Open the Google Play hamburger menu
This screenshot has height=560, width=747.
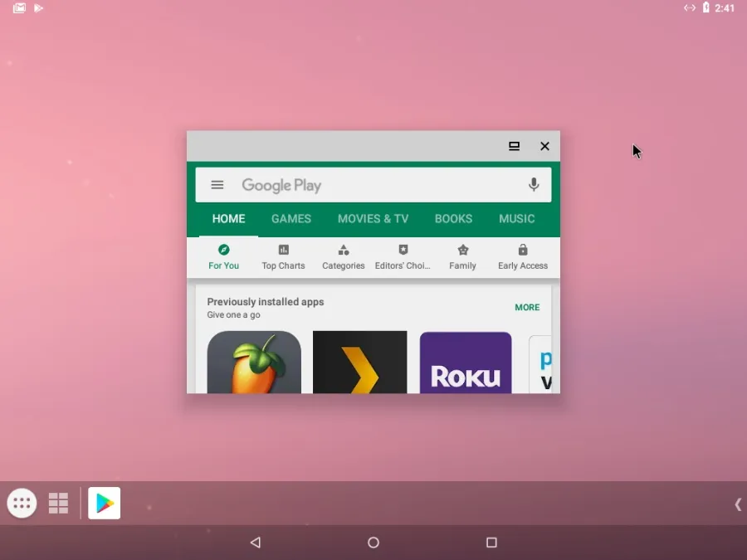217,185
